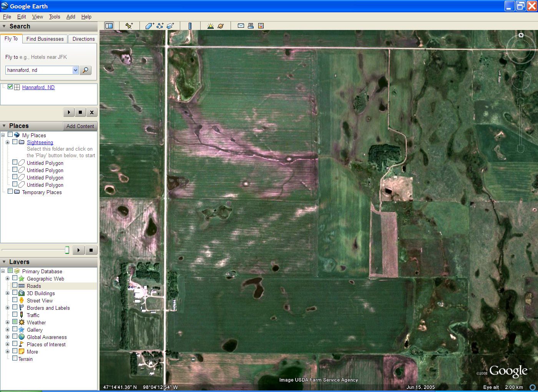This screenshot has width=538, height=392.
Task: Click the Street View pegman icon
Action: 22,301
